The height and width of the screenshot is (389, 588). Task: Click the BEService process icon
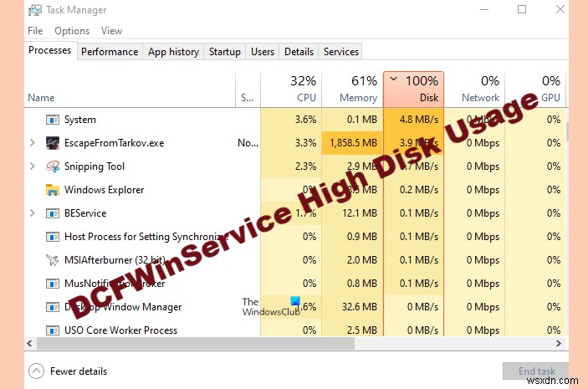(x=53, y=213)
